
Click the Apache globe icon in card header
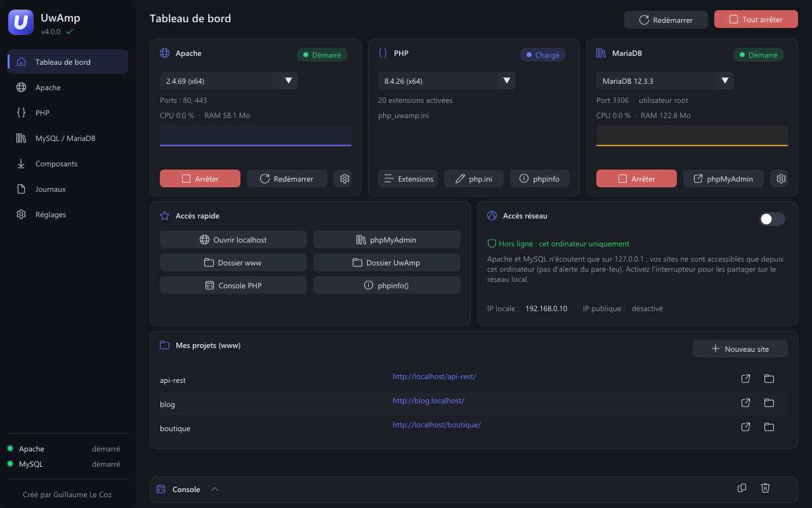point(165,53)
